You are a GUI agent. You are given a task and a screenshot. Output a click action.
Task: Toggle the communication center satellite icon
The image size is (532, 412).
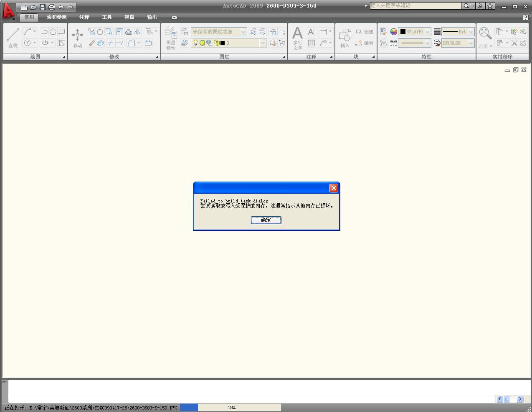tap(480, 6)
